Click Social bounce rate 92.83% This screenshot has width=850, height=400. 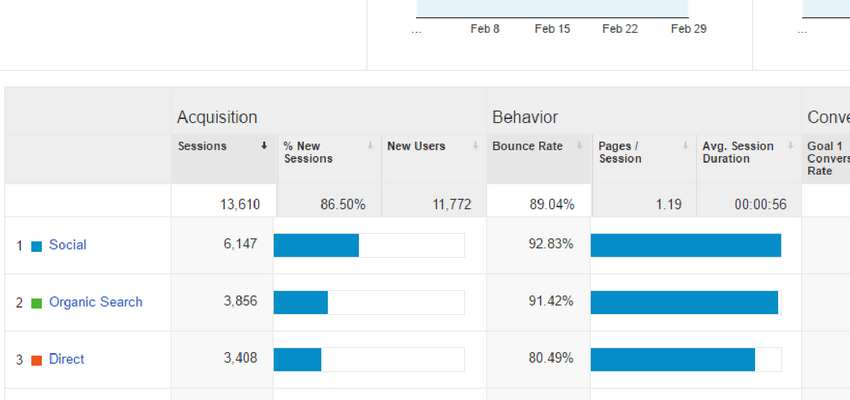[551, 244]
